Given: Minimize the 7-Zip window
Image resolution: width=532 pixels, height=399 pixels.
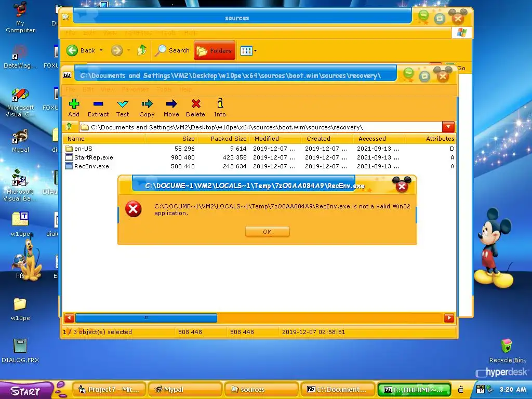Looking at the screenshot, I should (408, 73).
